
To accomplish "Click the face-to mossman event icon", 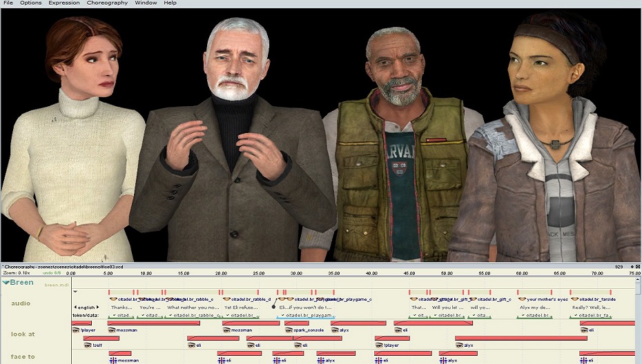I will 113,360.
